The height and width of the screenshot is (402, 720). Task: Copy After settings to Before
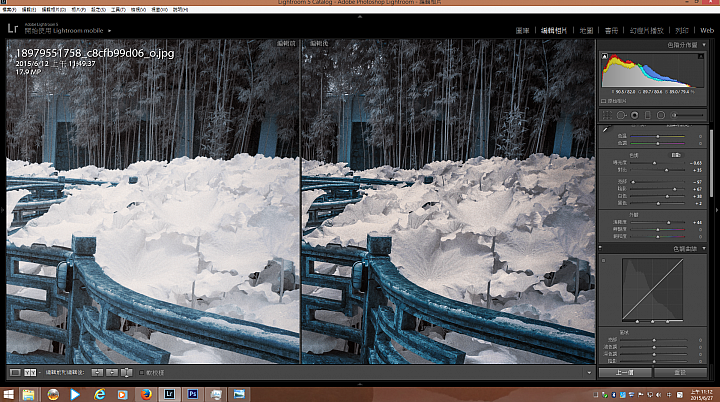(112, 372)
